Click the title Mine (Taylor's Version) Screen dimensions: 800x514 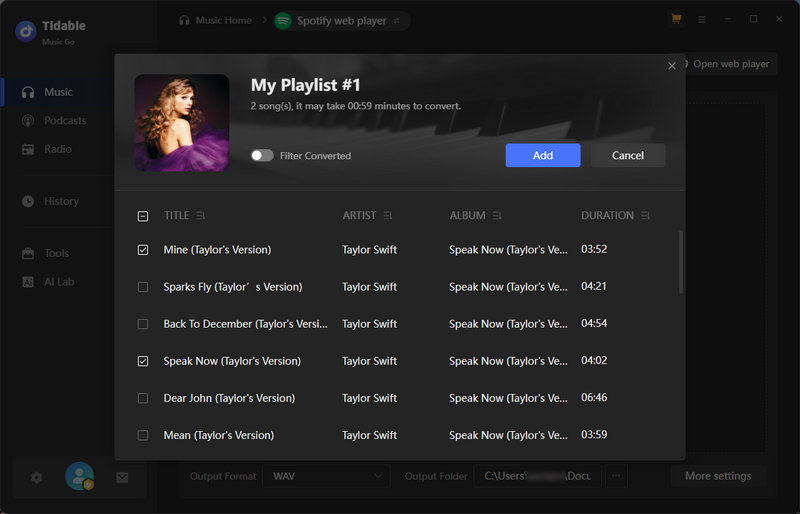pyautogui.click(x=217, y=250)
